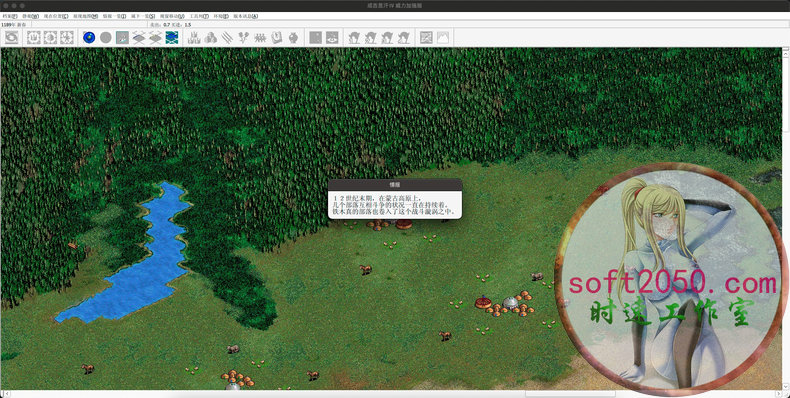Click the first of four horse-figure icons
This screenshot has width=790, height=398.
[355, 38]
